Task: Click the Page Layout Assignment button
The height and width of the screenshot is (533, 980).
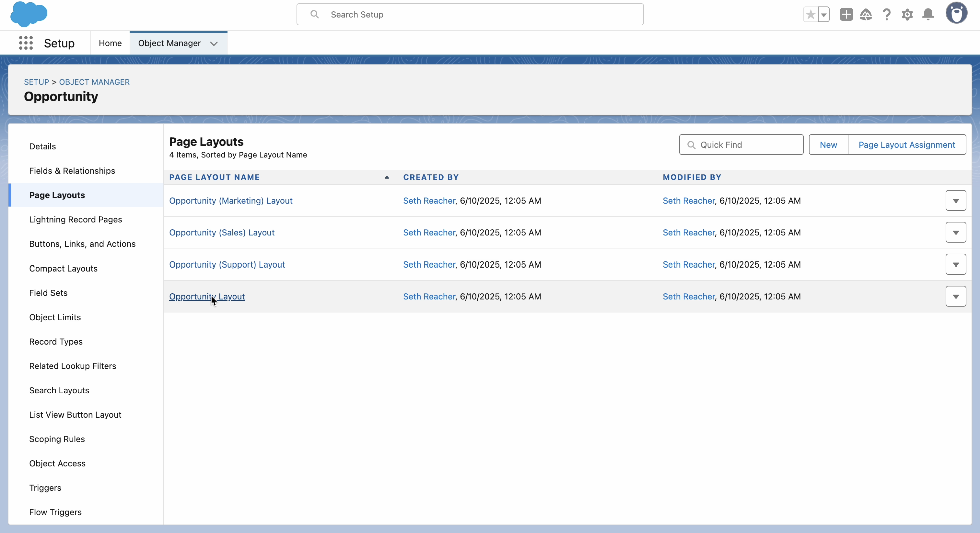Action: coord(907,145)
